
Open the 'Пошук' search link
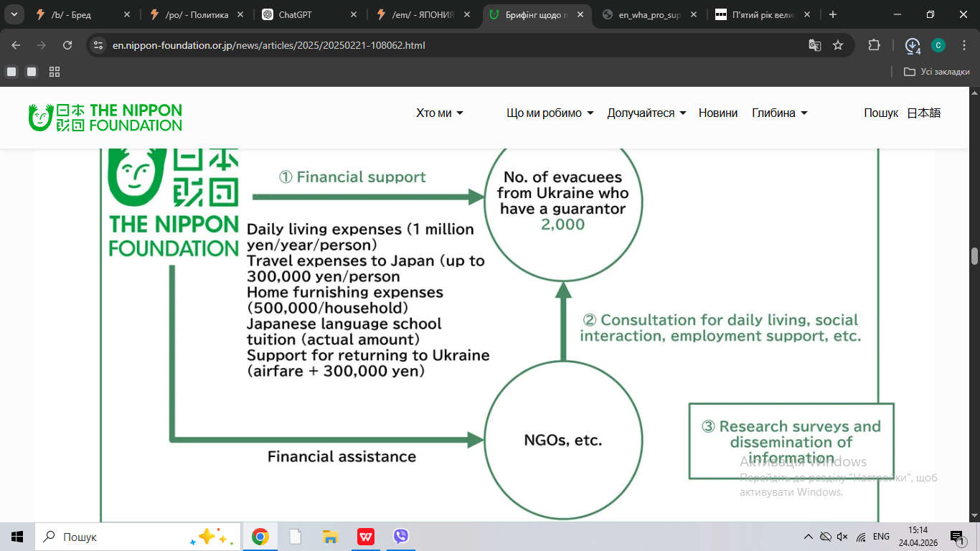coord(881,113)
